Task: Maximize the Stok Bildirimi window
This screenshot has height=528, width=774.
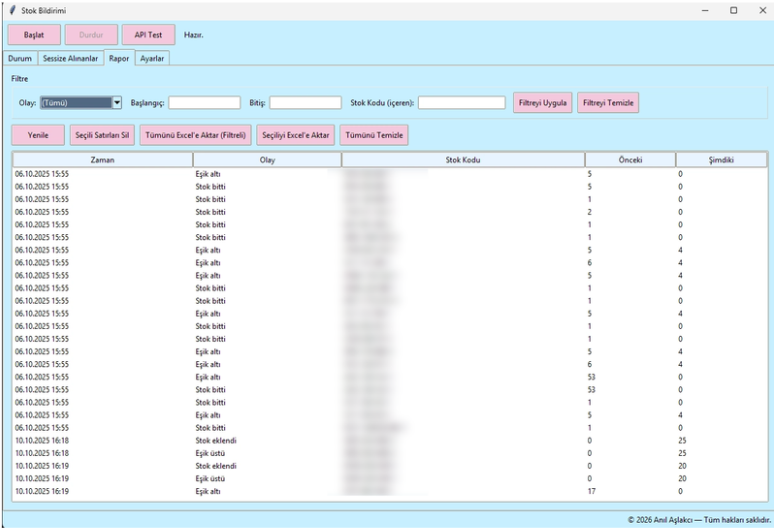Action: [734, 10]
